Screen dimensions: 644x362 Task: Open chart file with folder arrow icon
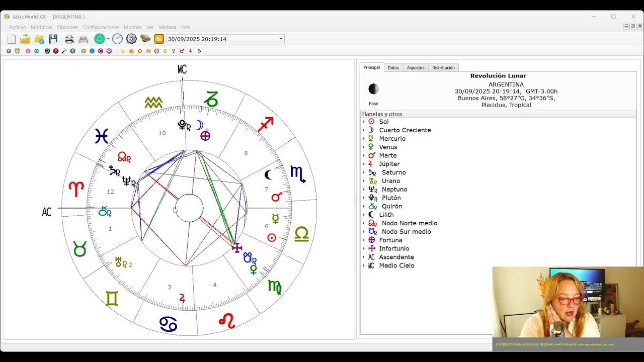coord(25,39)
